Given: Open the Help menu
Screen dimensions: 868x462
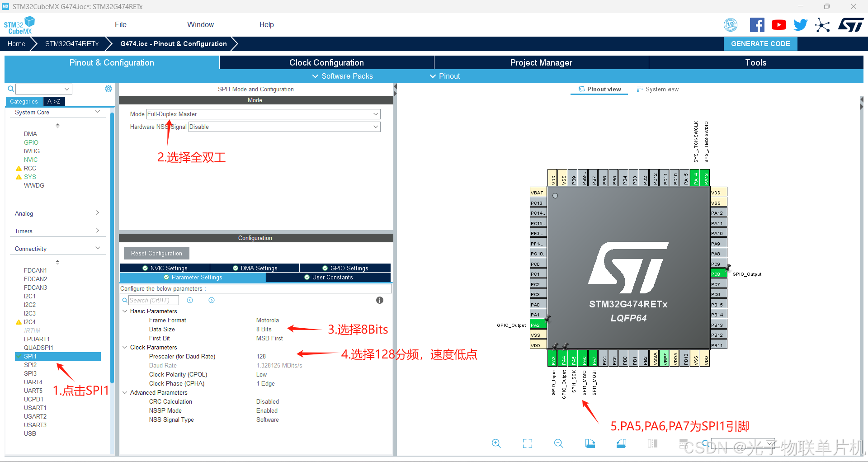Looking at the screenshot, I should pyautogui.click(x=266, y=24).
